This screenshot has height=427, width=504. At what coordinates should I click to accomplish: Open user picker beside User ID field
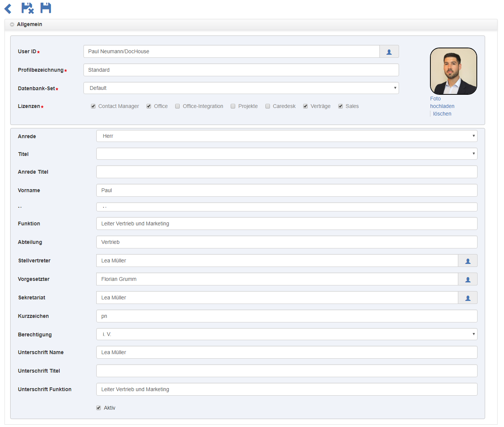(389, 52)
